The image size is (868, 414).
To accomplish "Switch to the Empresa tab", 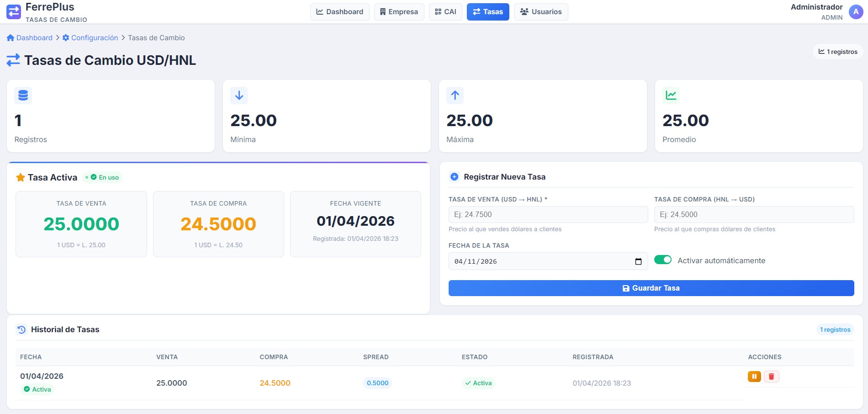I will [x=399, y=12].
